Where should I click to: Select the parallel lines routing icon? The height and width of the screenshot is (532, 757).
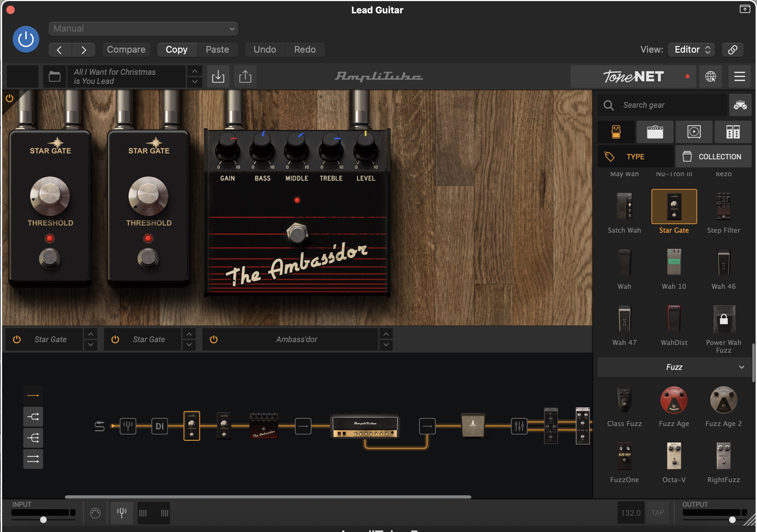[33, 459]
